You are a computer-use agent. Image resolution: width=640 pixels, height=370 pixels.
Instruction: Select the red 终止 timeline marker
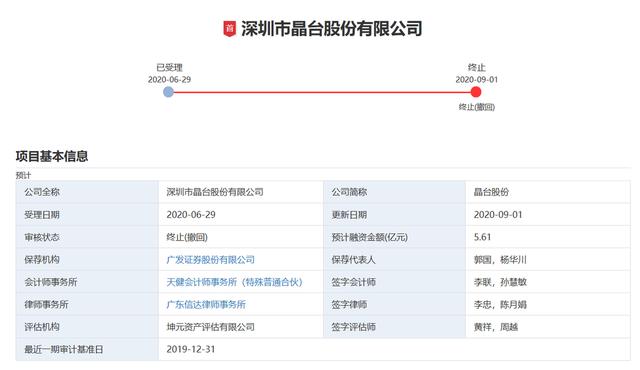pyautogui.click(x=476, y=92)
